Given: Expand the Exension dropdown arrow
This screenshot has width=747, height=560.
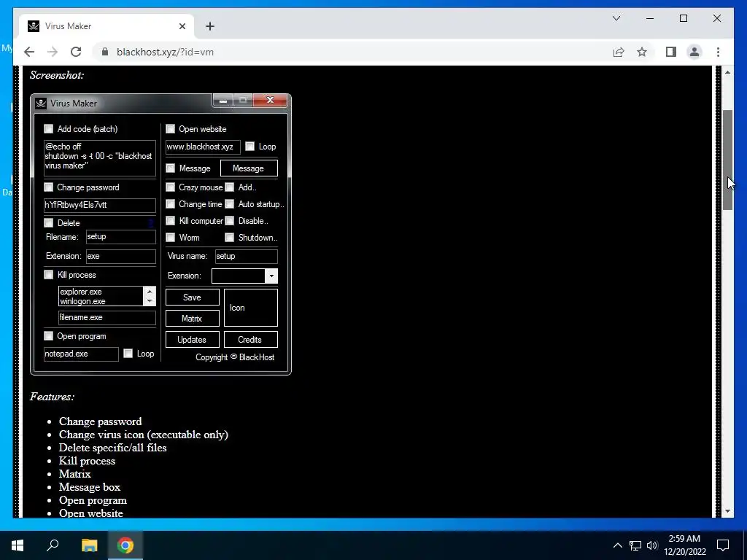Looking at the screenshot, I should pos(271,276).
